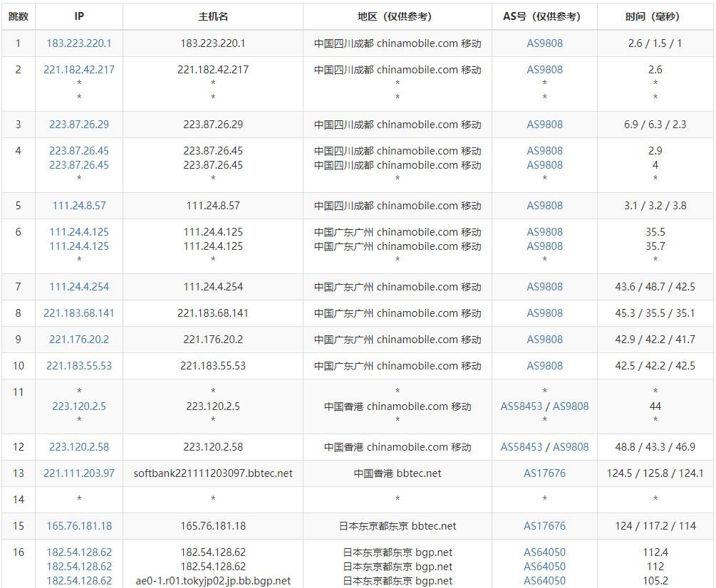This screenshot has height=588, width=716.
Task: Open the AS17676 link in hop 13 row
Action: pyautogui.click(x=544, y=473)
